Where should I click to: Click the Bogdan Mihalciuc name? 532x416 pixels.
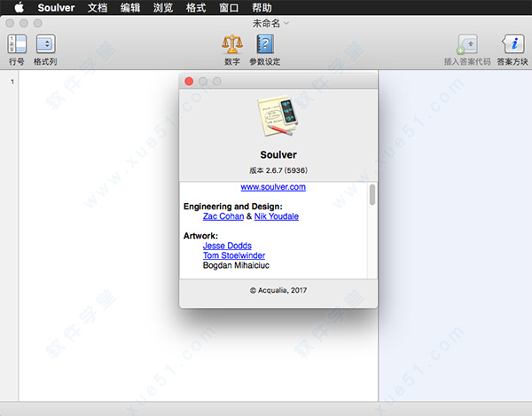click(236, 265)
